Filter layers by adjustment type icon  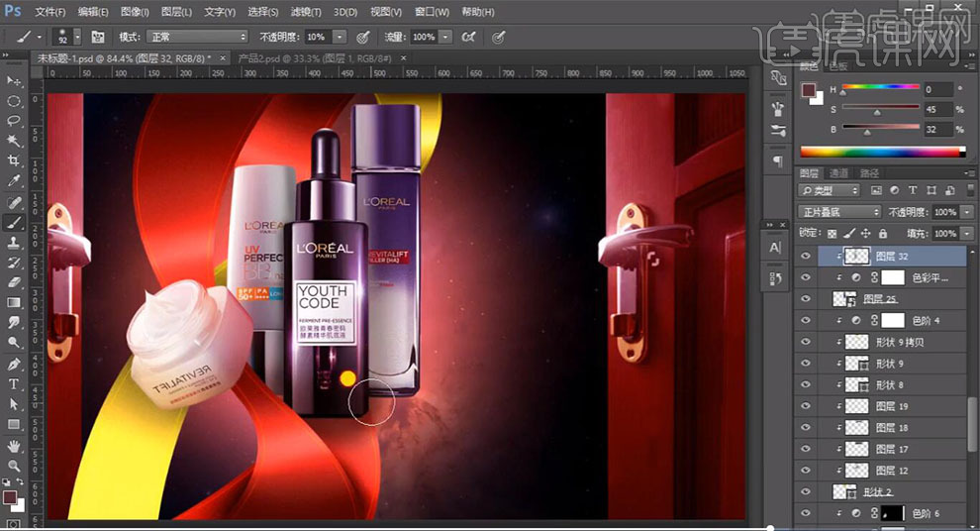pos(895,190)
